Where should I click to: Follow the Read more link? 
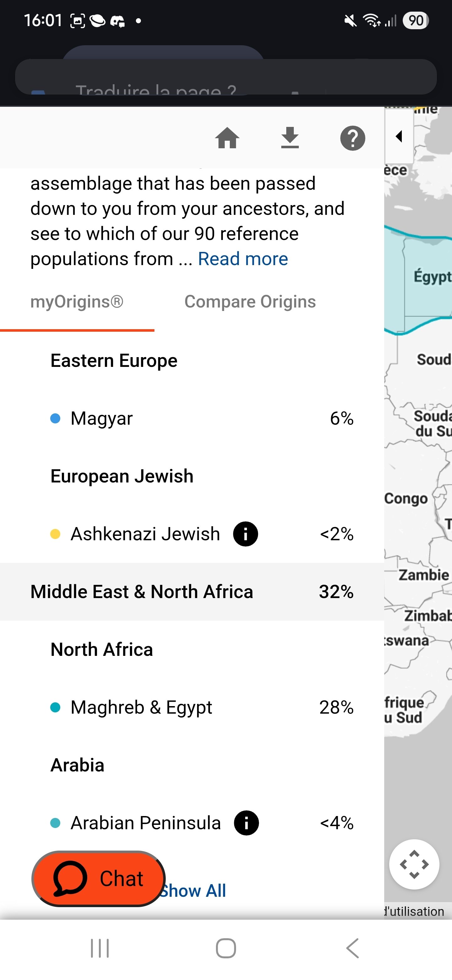(243, 259)
